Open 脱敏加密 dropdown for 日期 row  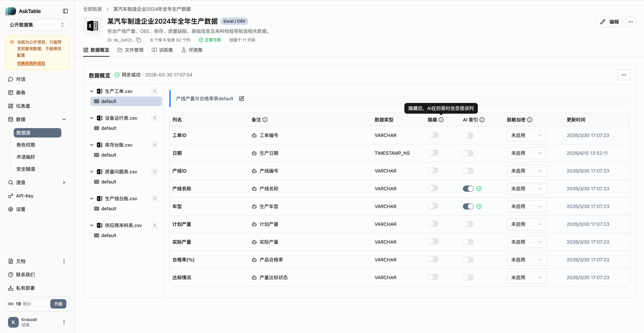tap(526, 153)
